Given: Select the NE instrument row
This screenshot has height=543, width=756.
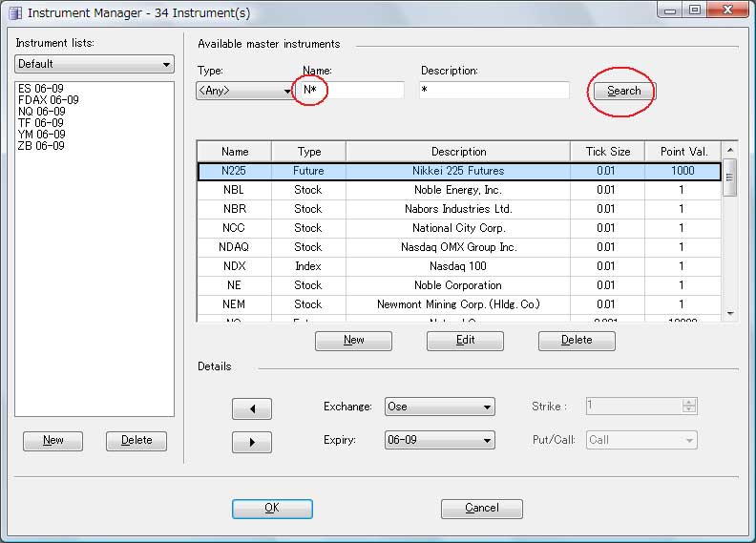Looking at the screenshot, I should [459, 285].
